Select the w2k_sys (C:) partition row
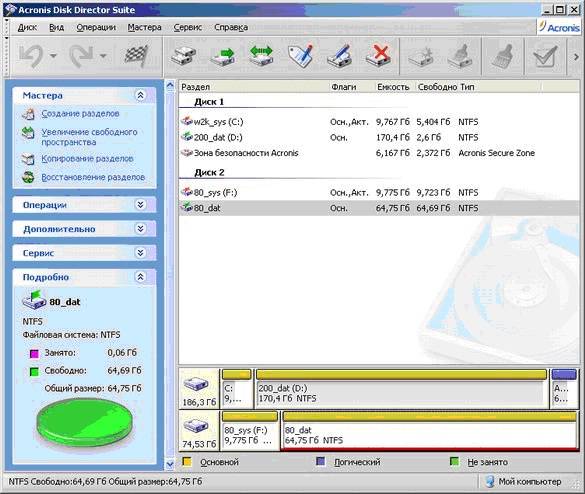 click(x=379, y=122)
